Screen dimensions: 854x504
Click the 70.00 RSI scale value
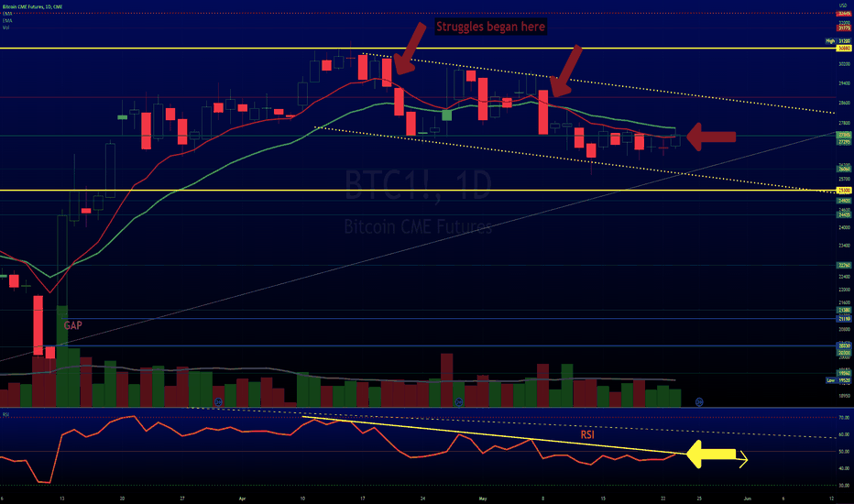click(x=844, y=418)
